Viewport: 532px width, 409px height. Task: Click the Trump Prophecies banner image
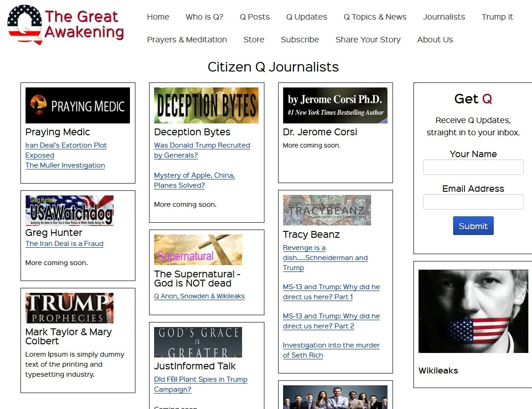click(70, 308)
